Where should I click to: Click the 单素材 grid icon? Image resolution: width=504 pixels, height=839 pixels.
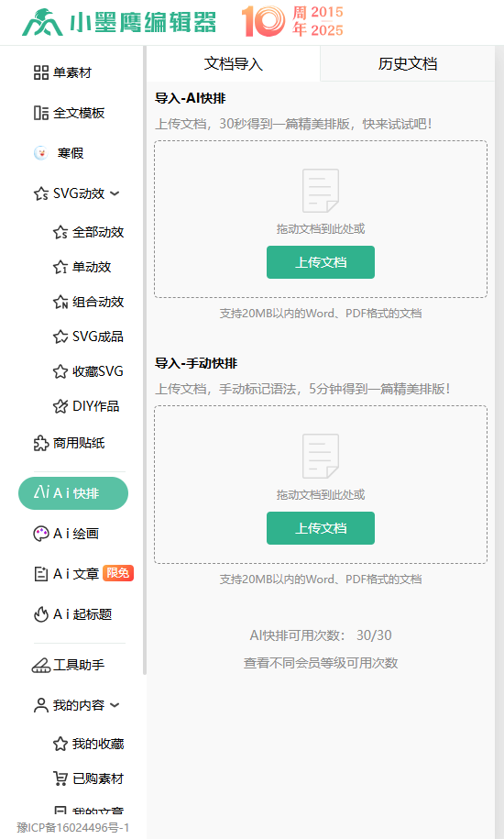[x=41, y=72]
